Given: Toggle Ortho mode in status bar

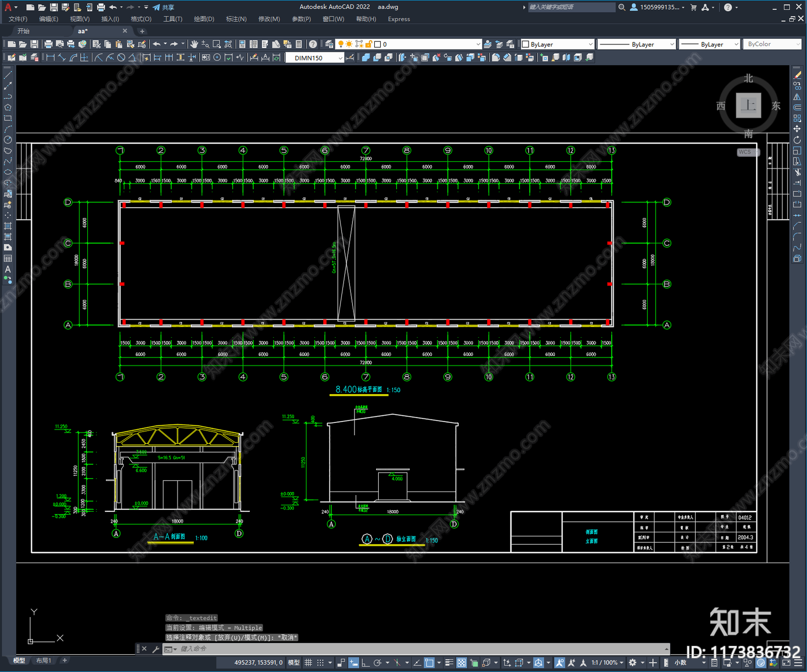Looking at the screenshot, I should (x=365, y=662).
